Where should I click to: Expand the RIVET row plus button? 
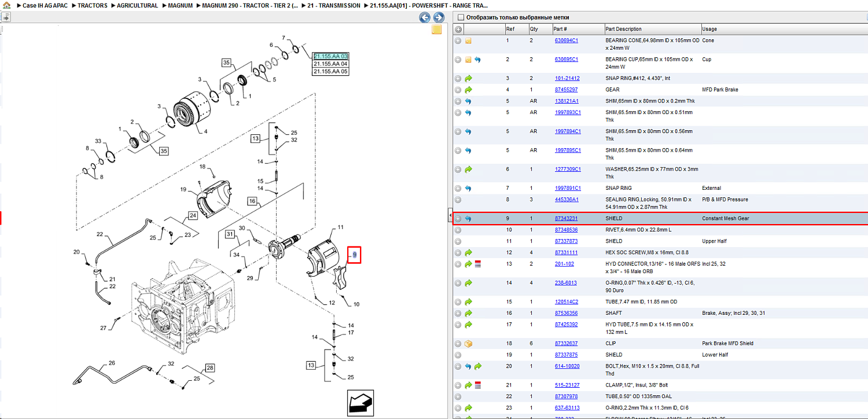click(458, 230)
